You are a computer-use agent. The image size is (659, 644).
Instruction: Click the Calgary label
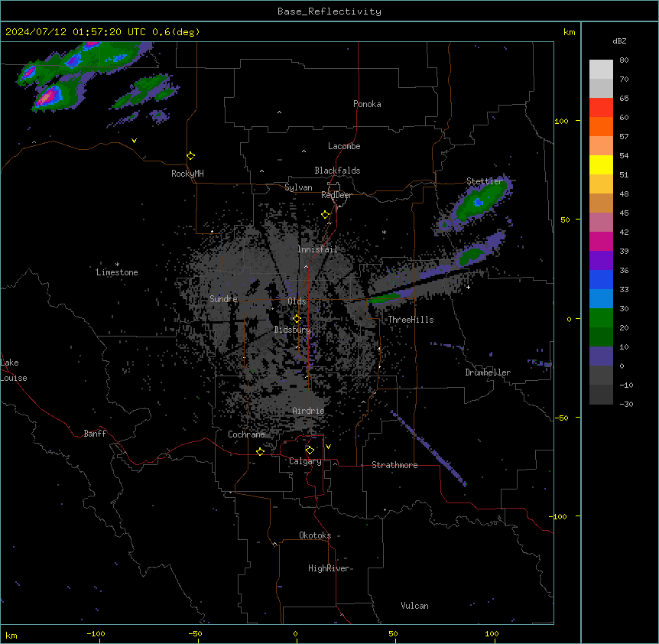point(305,461)
